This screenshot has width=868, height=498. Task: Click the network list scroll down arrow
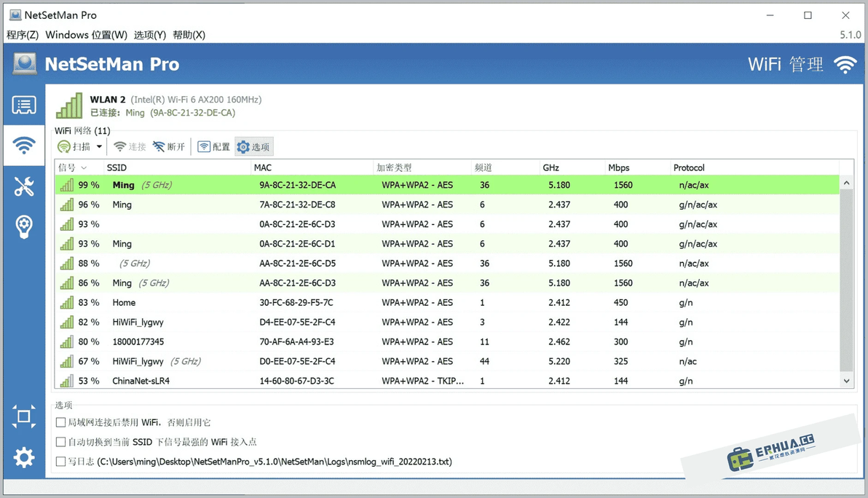(846, 381)
